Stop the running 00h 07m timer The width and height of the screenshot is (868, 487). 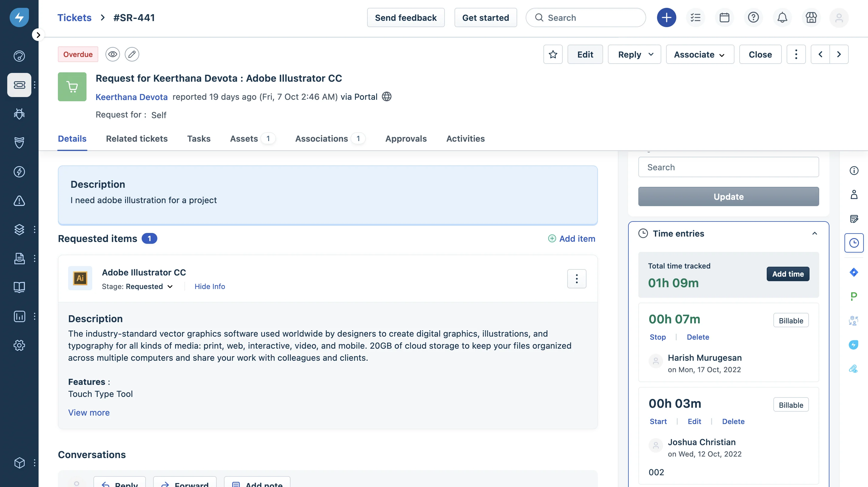tap(657, 337)
